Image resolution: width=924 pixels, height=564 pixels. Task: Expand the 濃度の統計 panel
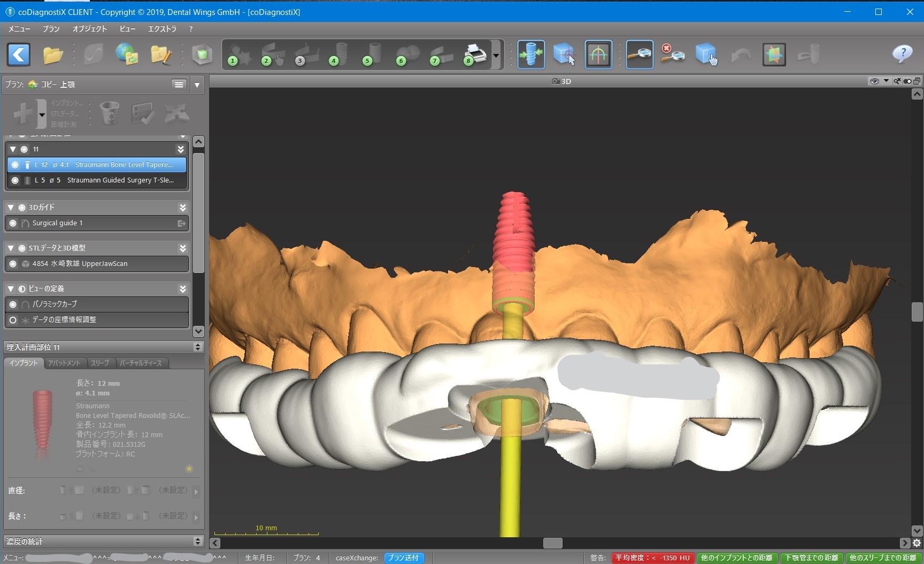[198, 542]
